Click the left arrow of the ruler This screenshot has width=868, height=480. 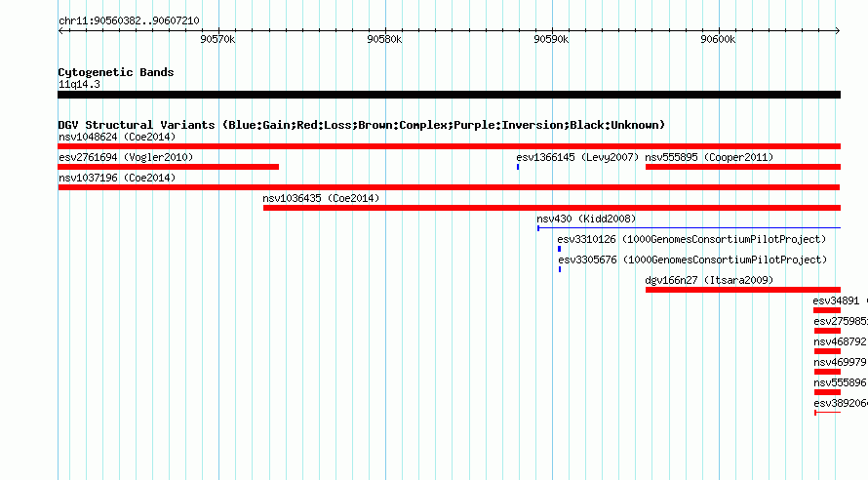tap(60, 30)
